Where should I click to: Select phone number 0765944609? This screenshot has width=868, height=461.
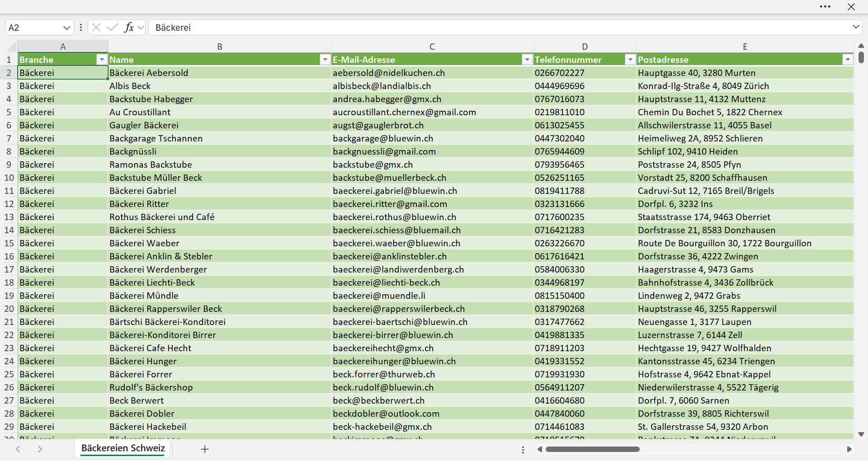point(585,151)
